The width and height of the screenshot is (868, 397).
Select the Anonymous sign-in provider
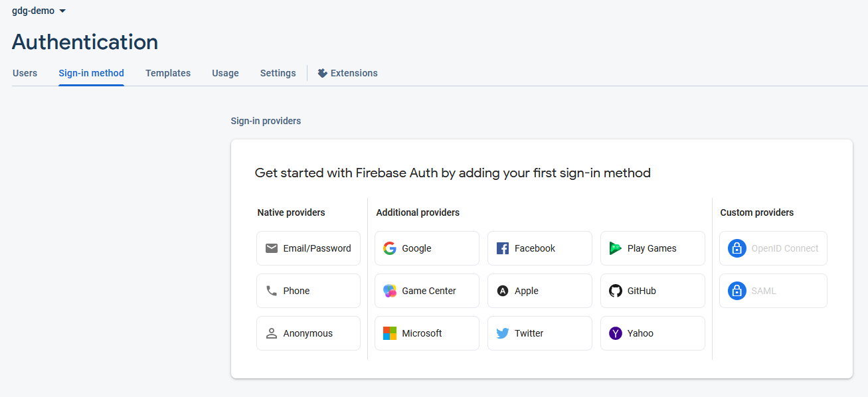point(308,333)
